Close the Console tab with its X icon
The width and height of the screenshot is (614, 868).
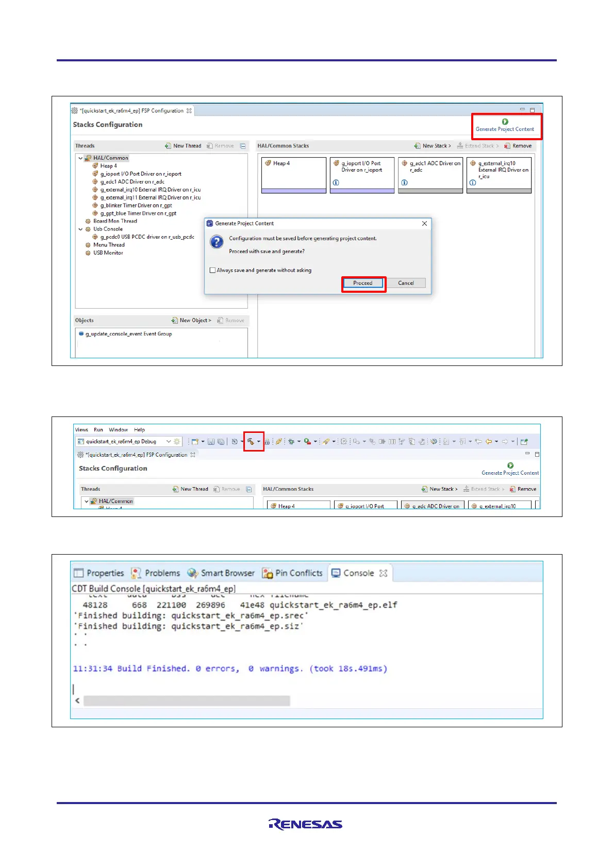[x=383, y=573]
